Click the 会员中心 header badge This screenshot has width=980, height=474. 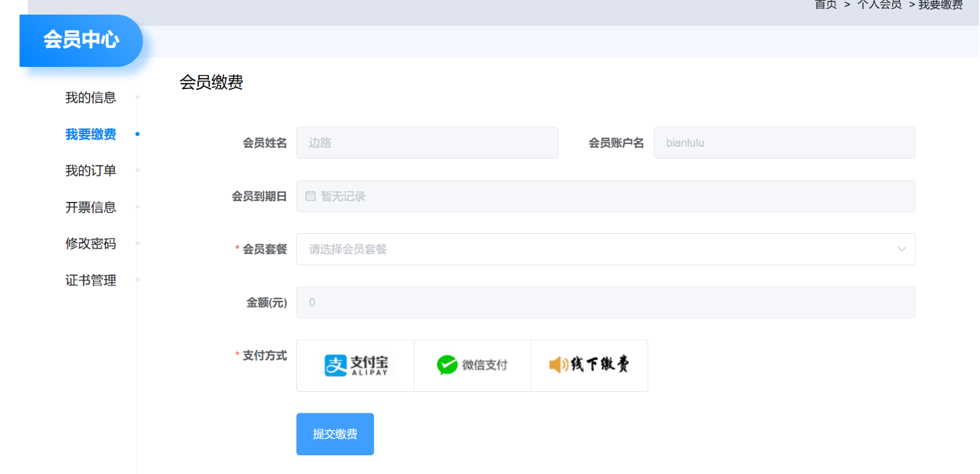click(81, 40)
